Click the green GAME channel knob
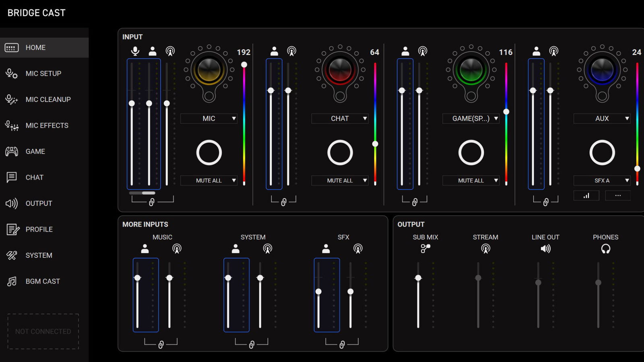The height and width of the screenshot is (362, 644). 471,70
